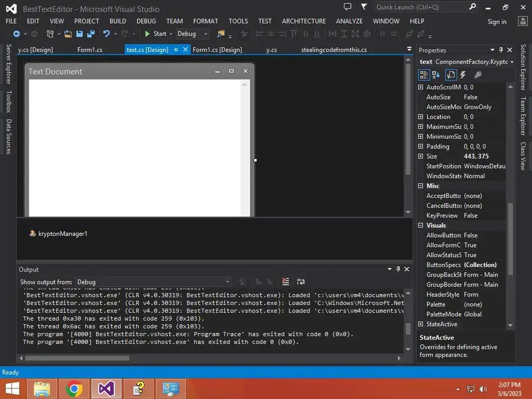
Task: Open the DEBUG menu
Action: pyautogui.click(x=146, y=21)
